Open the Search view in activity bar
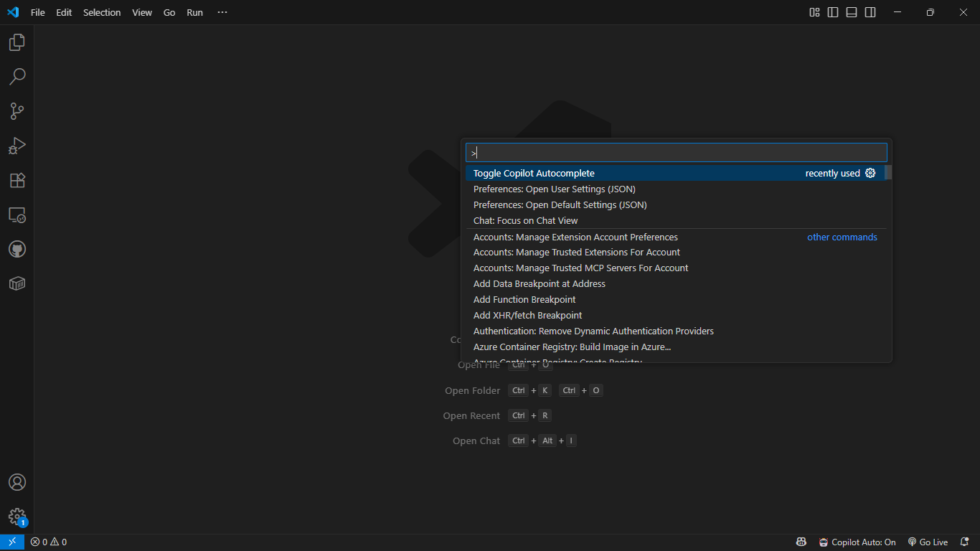 (x=17, y=77)
